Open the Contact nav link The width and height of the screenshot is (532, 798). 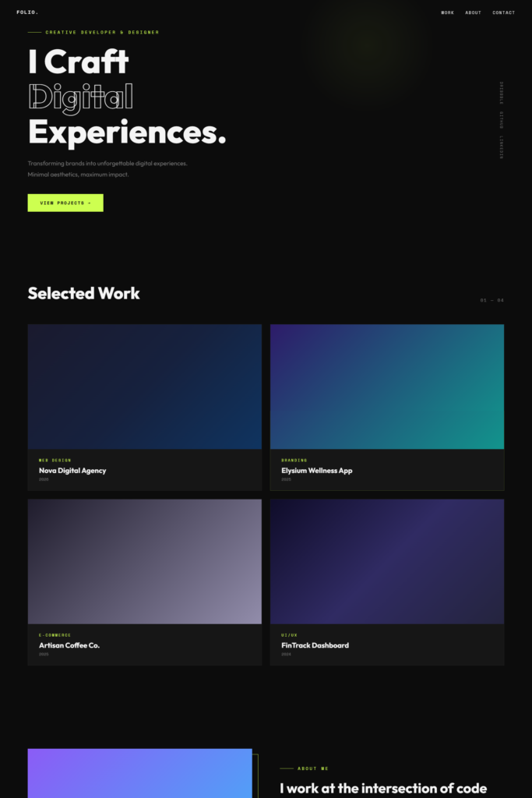[x=503, y=12]
